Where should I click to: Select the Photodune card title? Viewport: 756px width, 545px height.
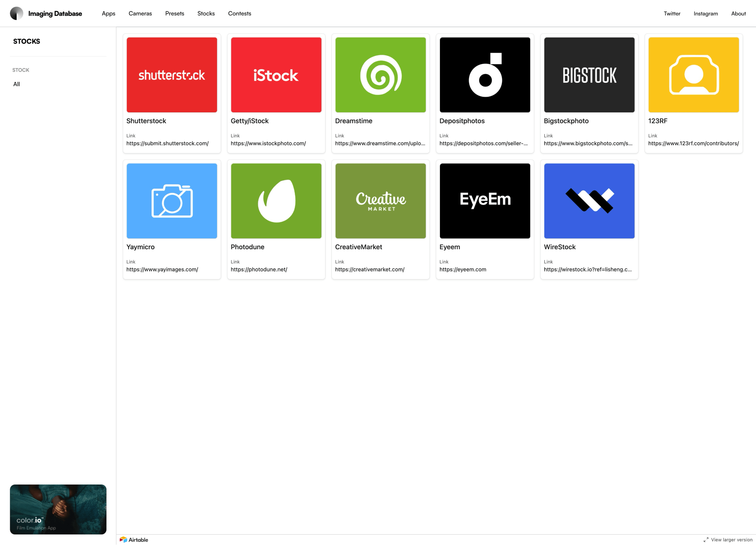248,247
